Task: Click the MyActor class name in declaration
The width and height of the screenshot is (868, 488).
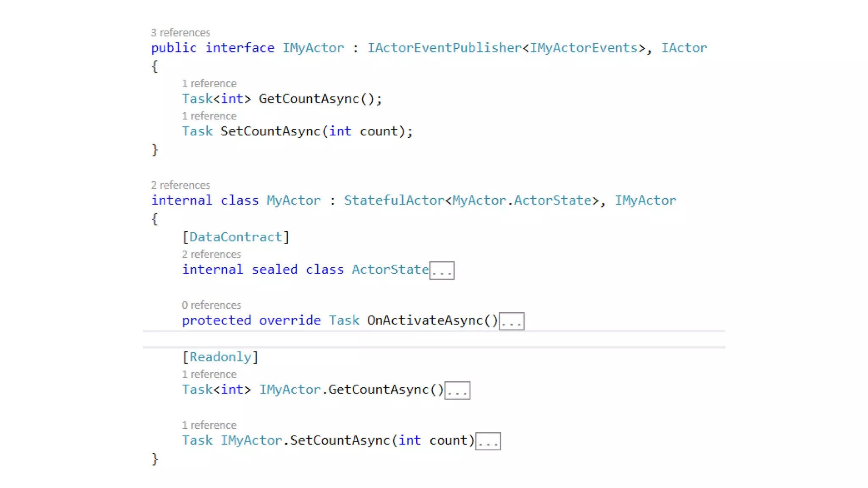Action: pos(293,200)
